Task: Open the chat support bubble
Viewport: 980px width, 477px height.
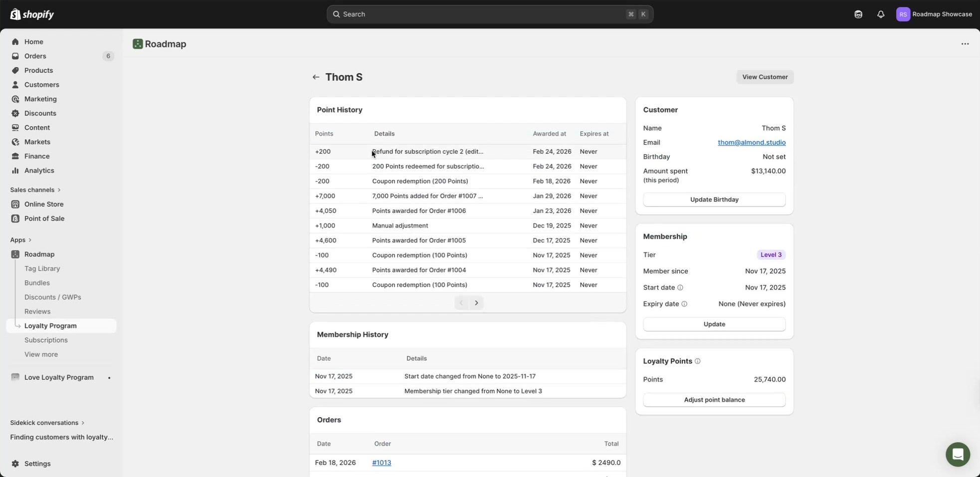Action: tap(957, 454)
